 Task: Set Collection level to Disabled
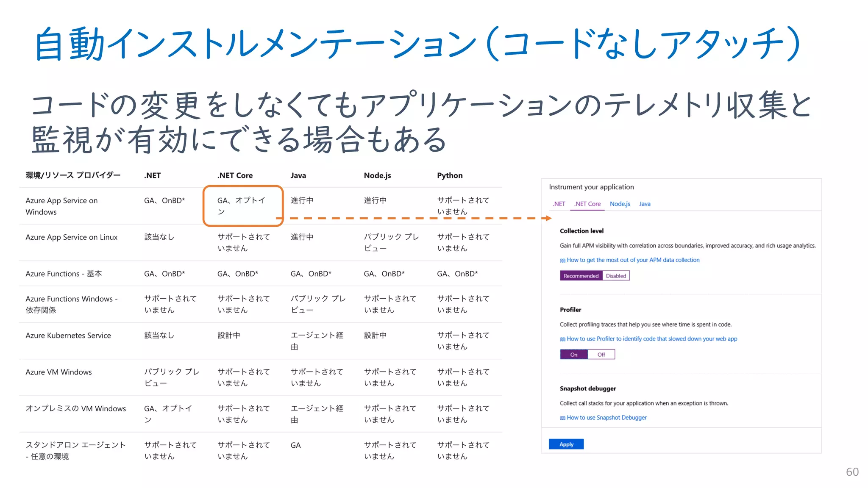[x=616, y=276]
